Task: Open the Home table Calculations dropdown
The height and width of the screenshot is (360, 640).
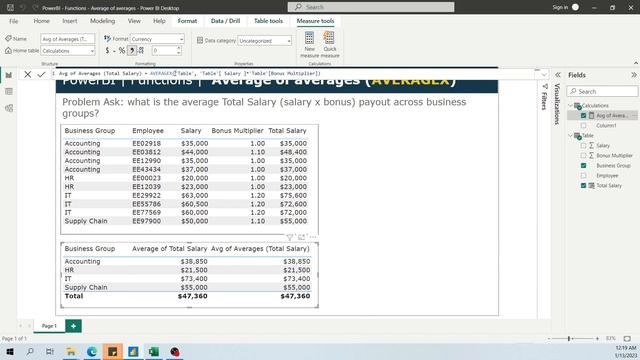Action: 68,51
